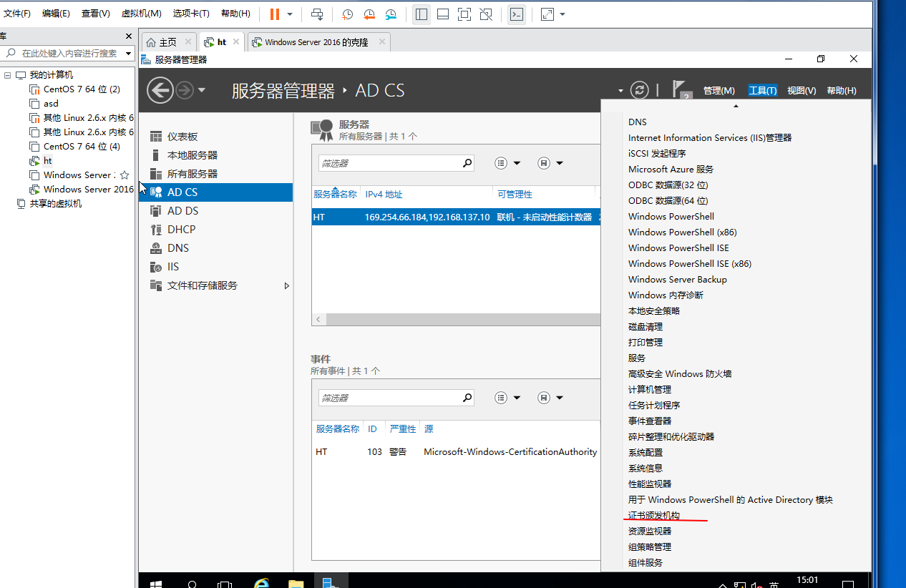Select HT server row in servers list
The image size is (906, 588).
456,217
